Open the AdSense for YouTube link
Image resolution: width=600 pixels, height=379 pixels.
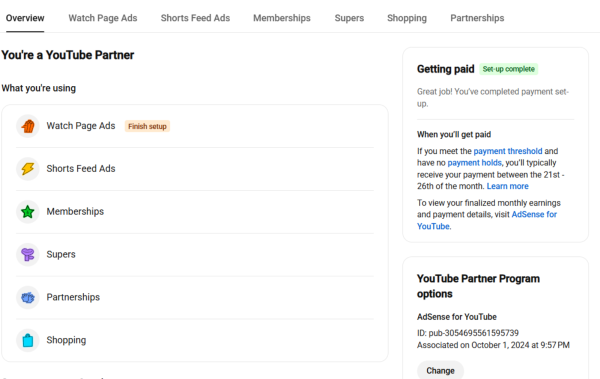point(487,220)
